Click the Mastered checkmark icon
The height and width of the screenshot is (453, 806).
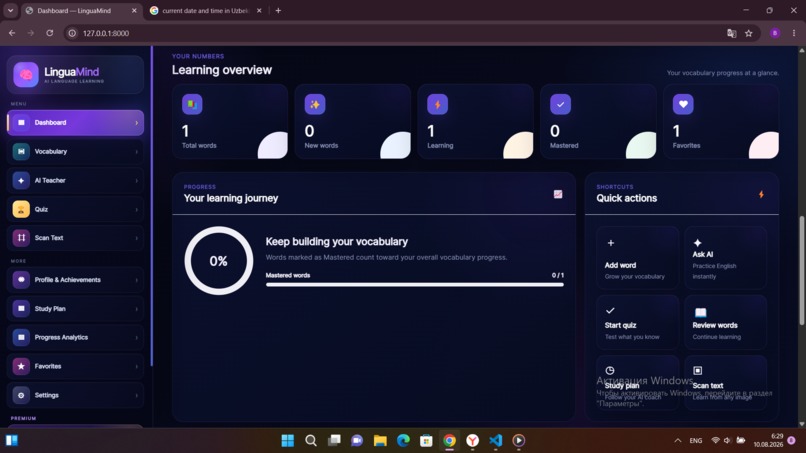pos(560,104)
